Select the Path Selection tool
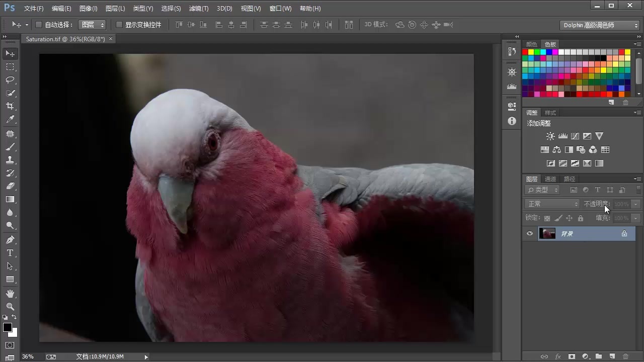Image resolution: width=644 pixels, height=362 pixels. pos(10,266)
